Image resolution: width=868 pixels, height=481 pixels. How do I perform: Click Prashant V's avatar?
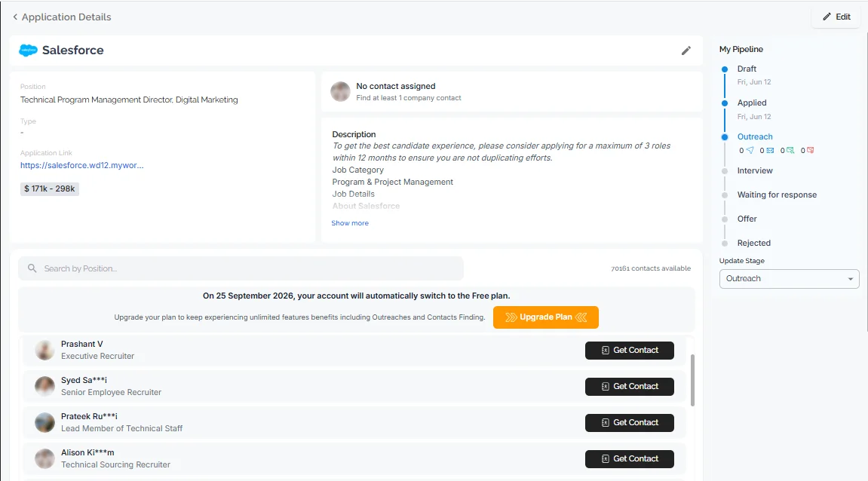44,351
